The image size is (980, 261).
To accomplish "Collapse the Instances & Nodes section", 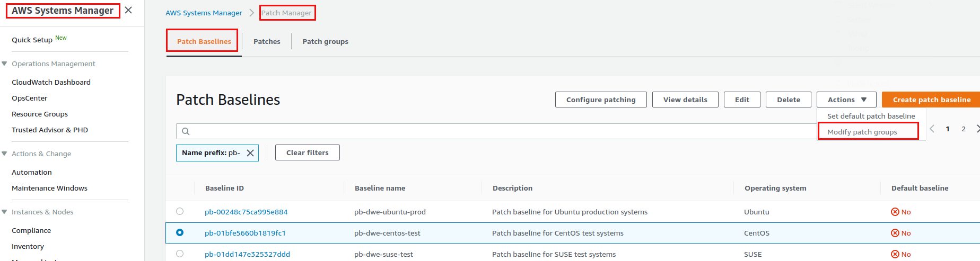I will (x=4, y=212).
